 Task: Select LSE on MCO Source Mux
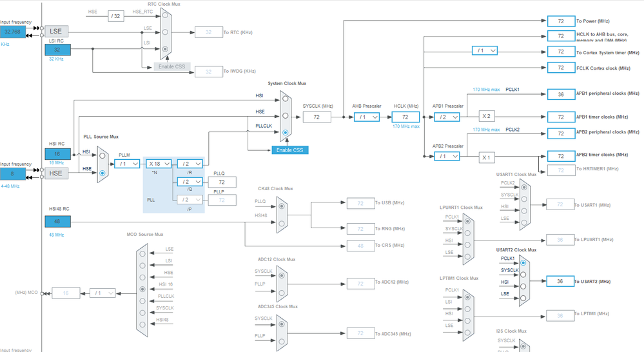(142, 254)
